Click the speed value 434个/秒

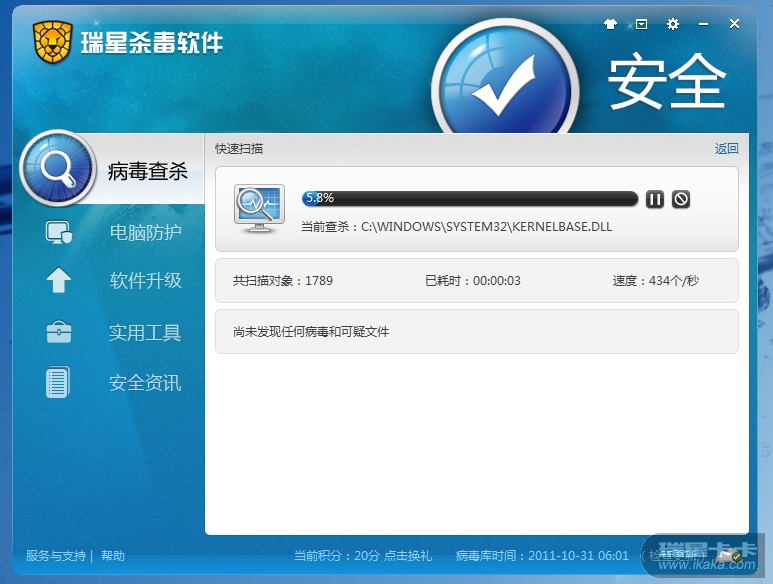point(656,280)
